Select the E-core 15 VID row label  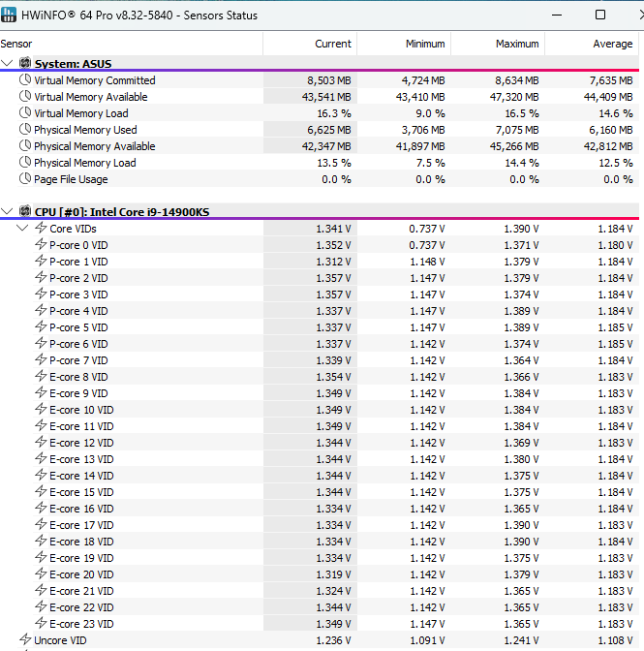81,492
